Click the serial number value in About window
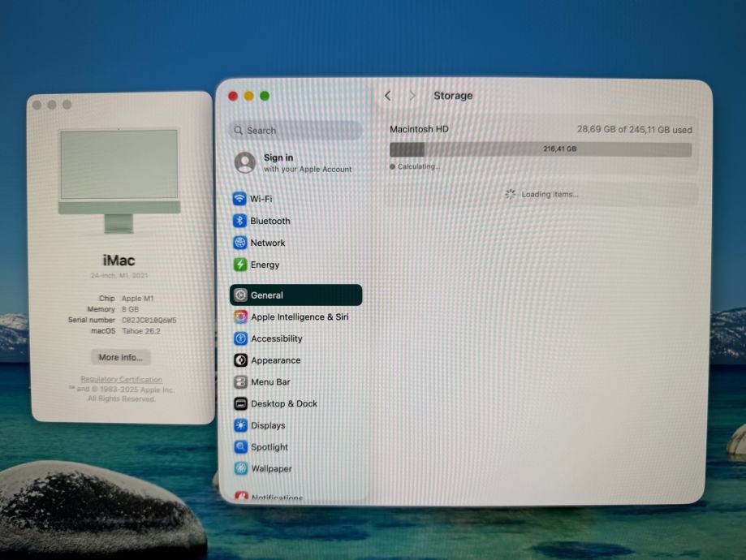 (149, 321)
